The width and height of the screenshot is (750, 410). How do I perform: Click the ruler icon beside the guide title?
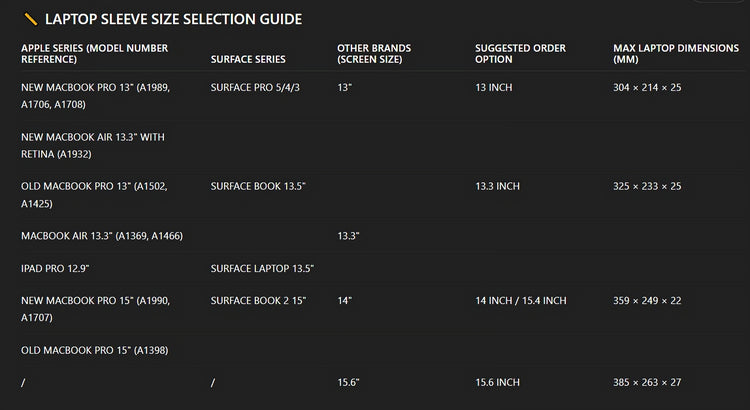pyautogui.click(x=31, y=19)
